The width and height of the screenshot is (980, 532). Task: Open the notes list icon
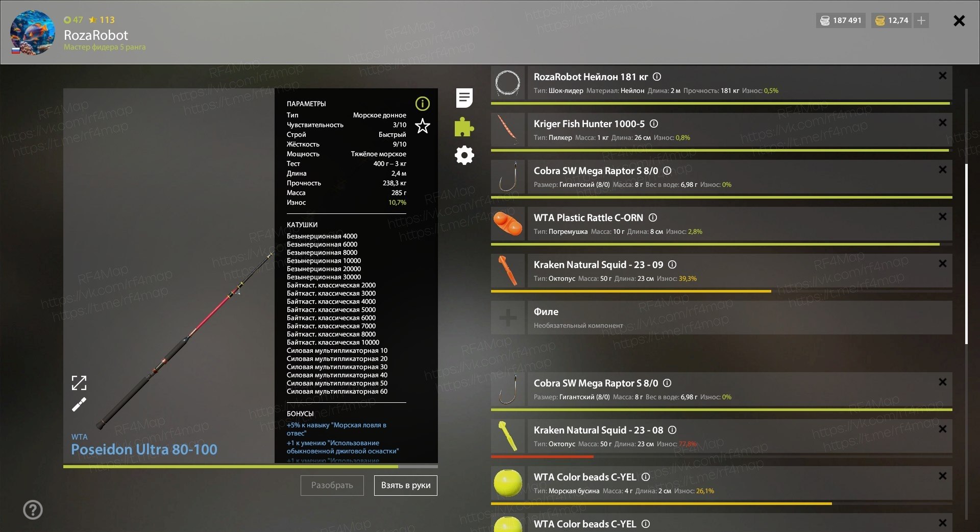tap(464, 98)
